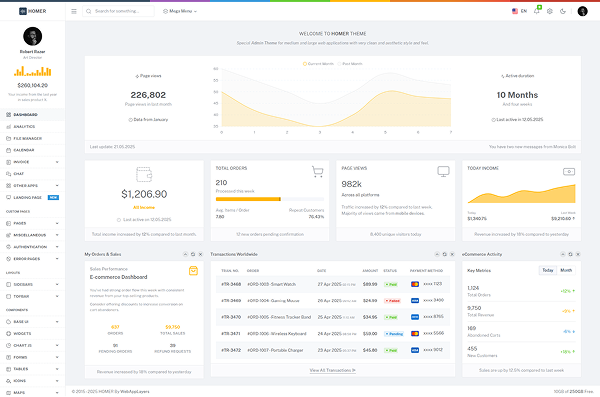Click the card icon for xxxx 5566

(x=415, y=333)
